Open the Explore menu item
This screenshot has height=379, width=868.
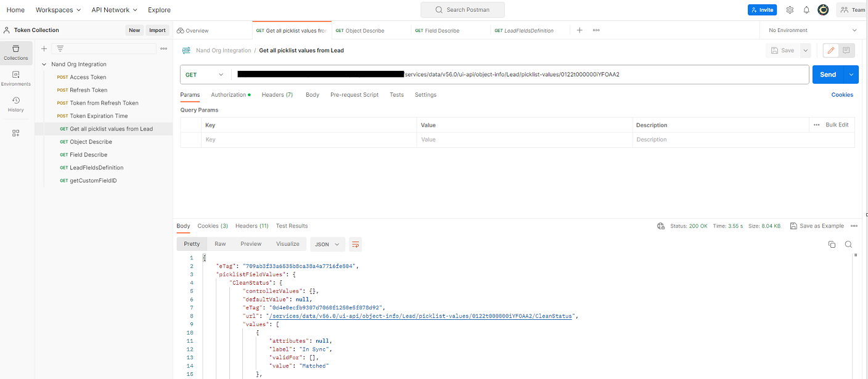[159, 10]
